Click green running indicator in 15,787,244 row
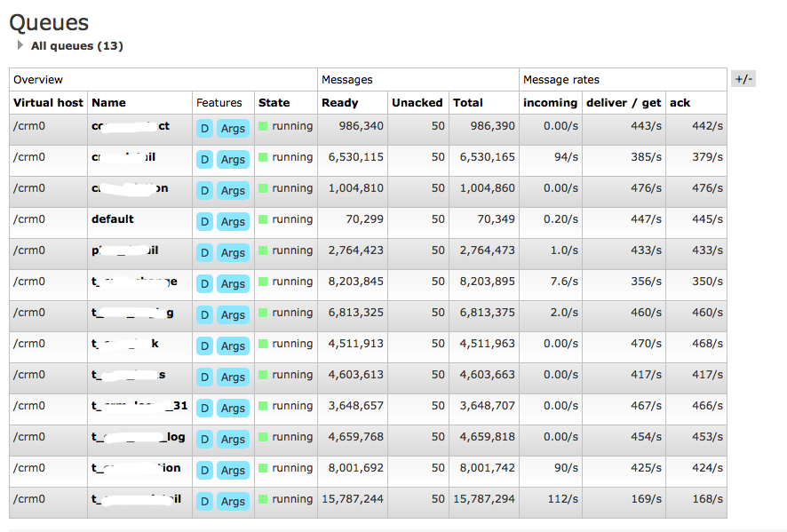Screen dimensions: 787x532 [x=263, y=499]
